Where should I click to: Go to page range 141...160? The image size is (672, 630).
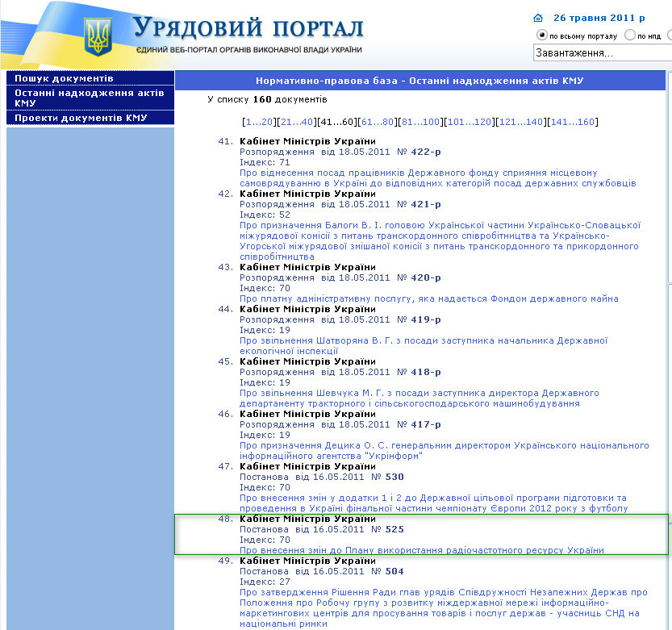[x=573, y=122]
